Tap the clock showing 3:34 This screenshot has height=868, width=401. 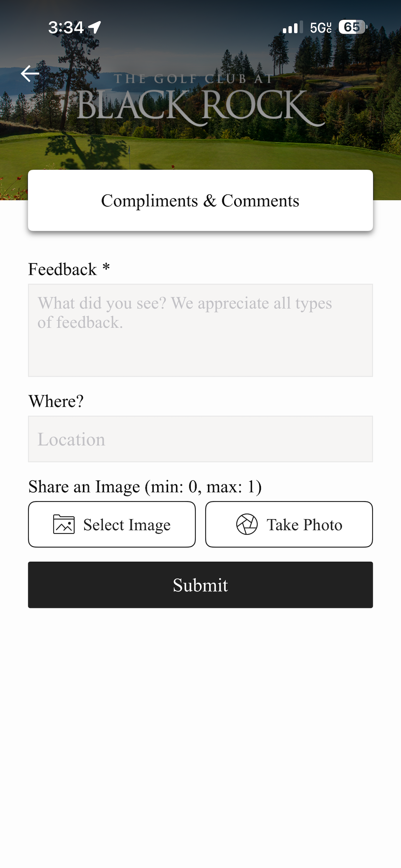click(x=66, y=27)
